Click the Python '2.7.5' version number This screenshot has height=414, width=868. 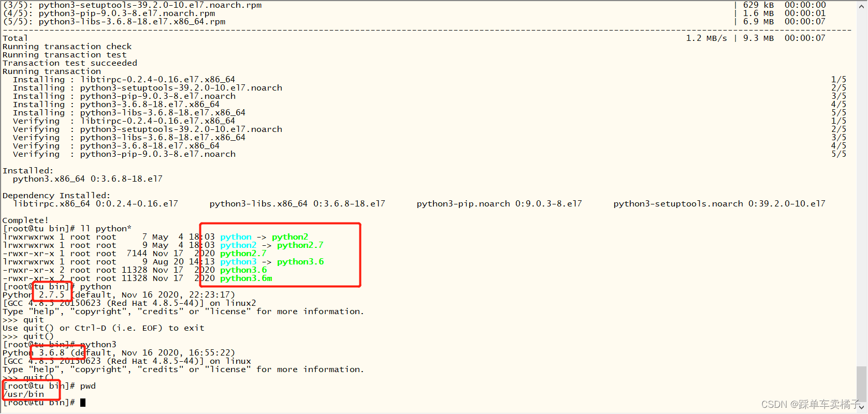click(x=52, y=295)
